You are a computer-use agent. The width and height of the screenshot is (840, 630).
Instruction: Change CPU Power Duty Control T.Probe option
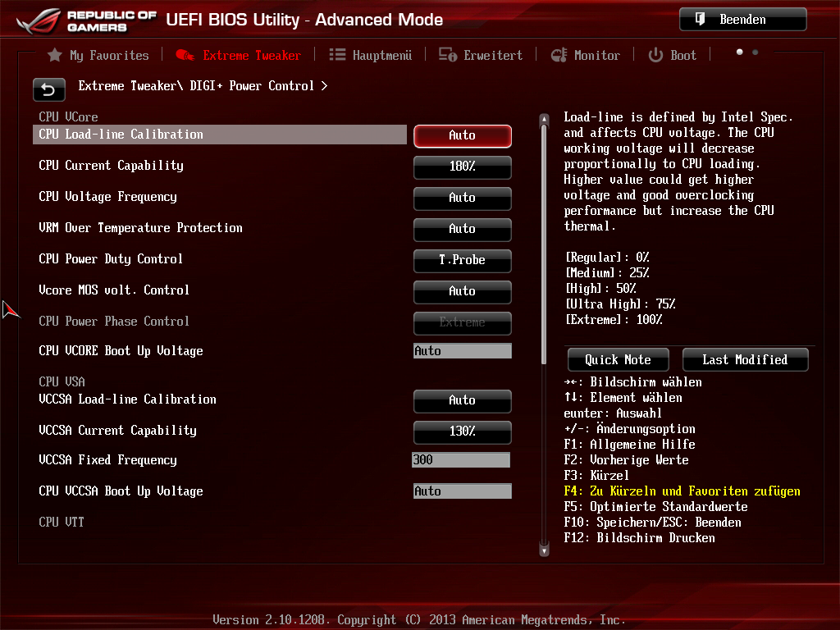[x=462, y=260]
